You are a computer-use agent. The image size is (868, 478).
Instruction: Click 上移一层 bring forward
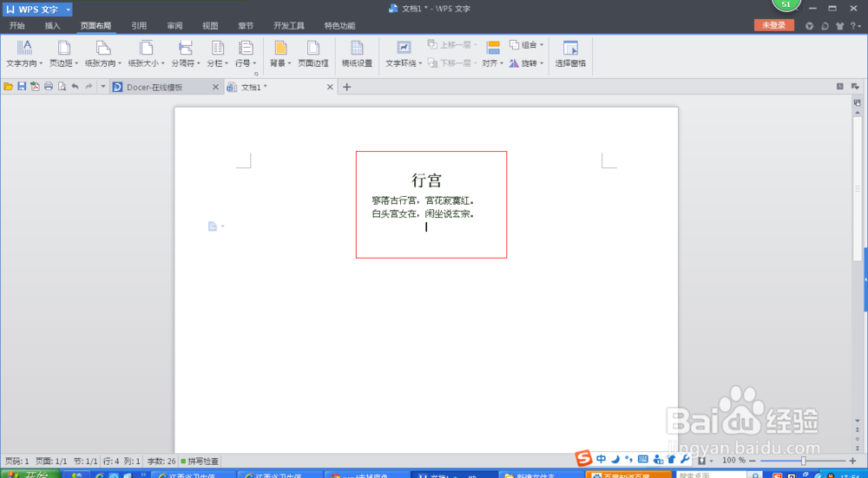[x=451, y=45]
